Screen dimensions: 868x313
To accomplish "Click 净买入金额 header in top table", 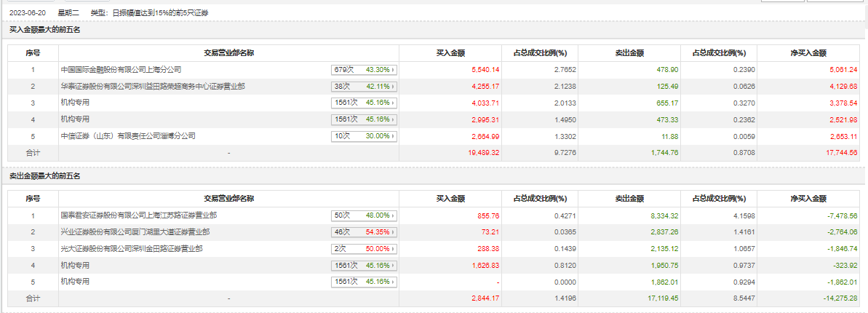I will [x=808, y=52].
